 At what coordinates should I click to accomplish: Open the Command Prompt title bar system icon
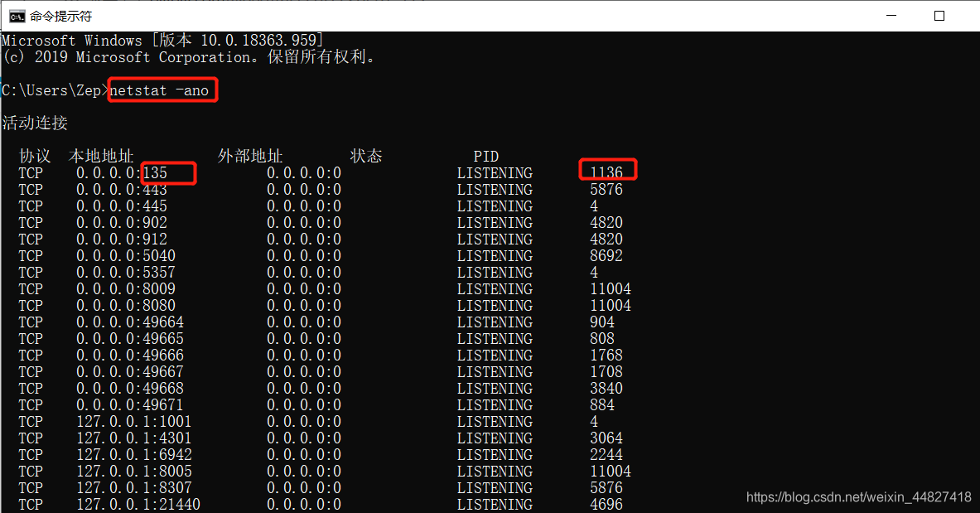point(17,17)
